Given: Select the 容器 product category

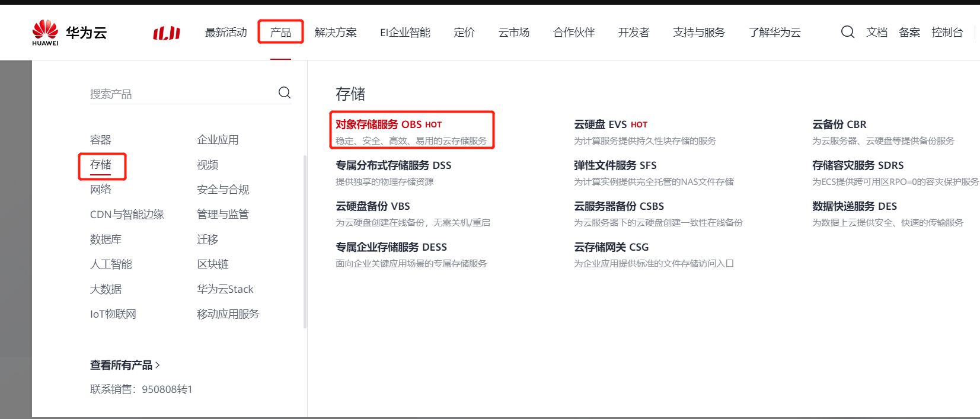Looking at the screenshot, I should click(x=101, y=140).
